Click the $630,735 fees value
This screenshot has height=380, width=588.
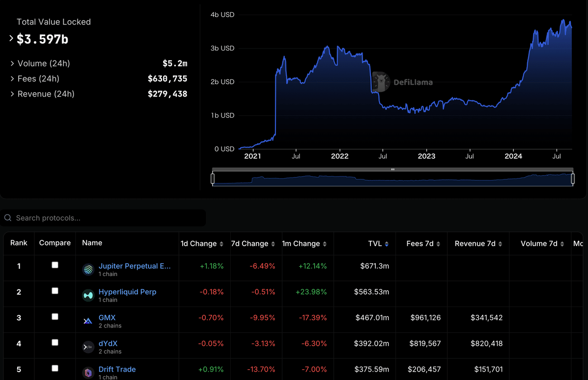point(168,79)
